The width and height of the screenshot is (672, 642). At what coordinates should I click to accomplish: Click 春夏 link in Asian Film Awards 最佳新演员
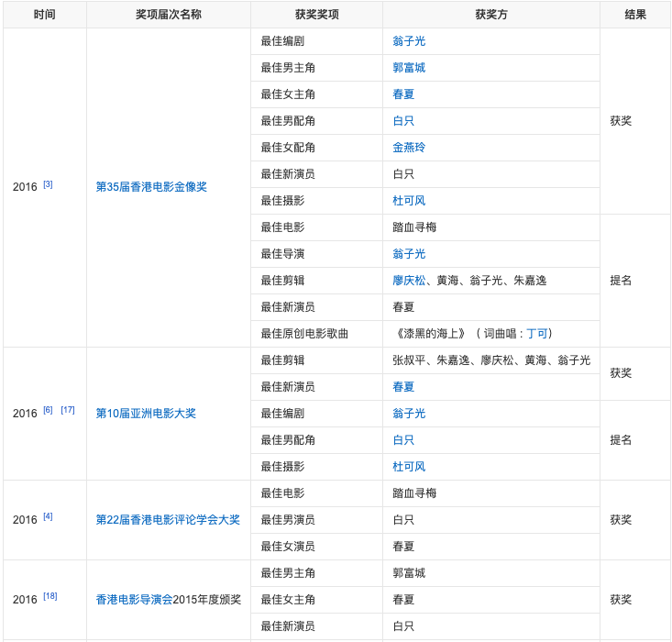pyautogui.click(x=403, y=387)
